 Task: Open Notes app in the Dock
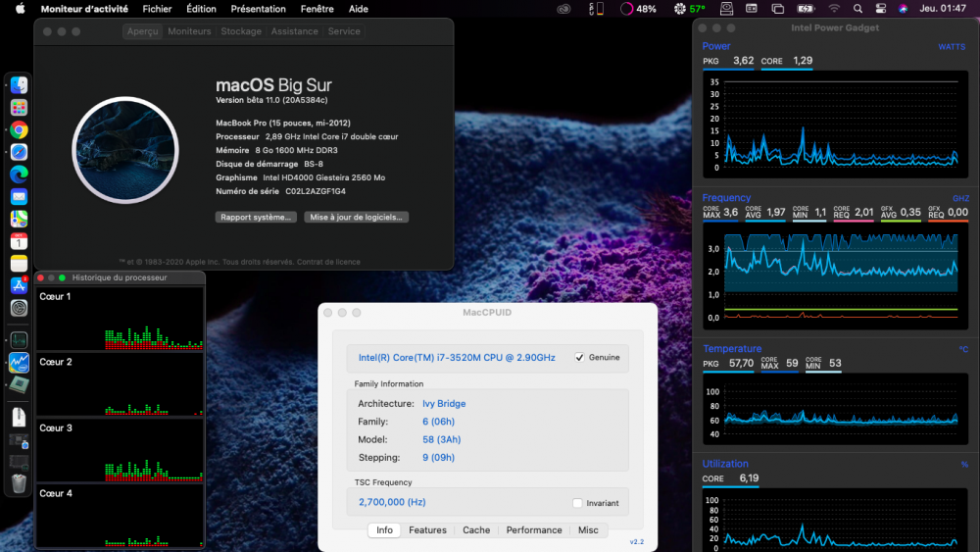pyautogui.click(x=19, y=263)
